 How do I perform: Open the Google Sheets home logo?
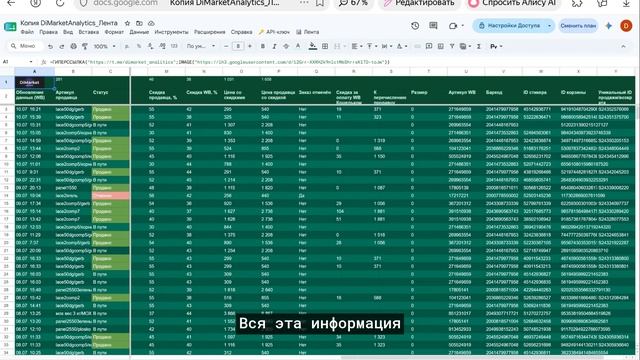(10, 27)
